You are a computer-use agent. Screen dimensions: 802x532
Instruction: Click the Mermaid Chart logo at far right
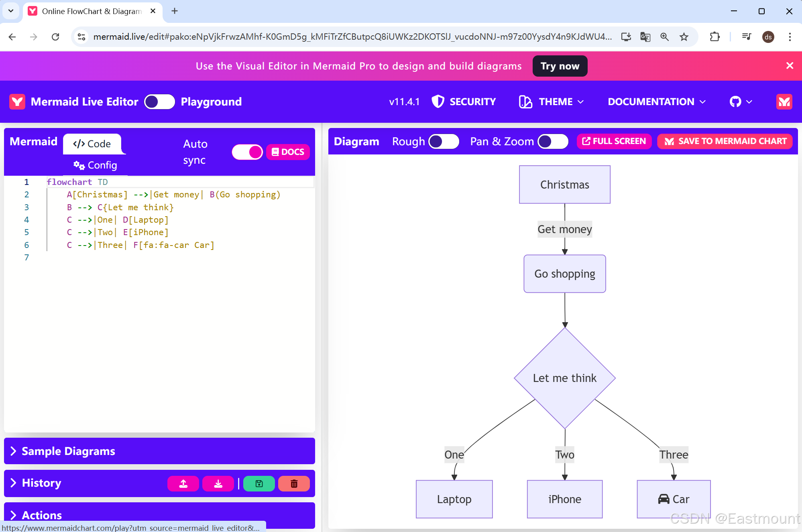tap(784, 102)
